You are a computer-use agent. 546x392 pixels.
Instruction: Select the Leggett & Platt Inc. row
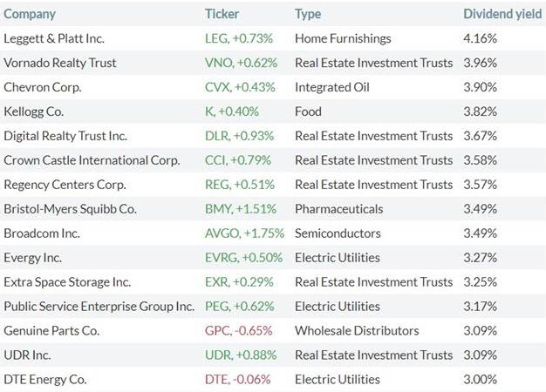click(273, 38)
